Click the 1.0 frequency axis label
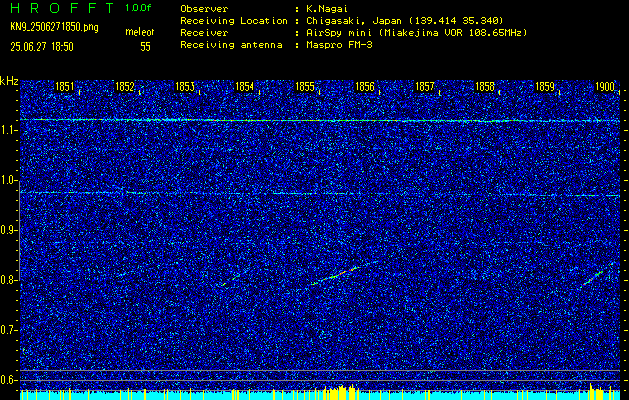 tap(8, 180)
